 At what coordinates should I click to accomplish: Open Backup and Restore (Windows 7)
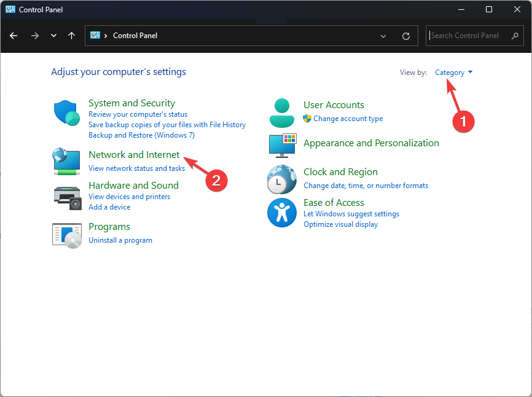(141, 135)
